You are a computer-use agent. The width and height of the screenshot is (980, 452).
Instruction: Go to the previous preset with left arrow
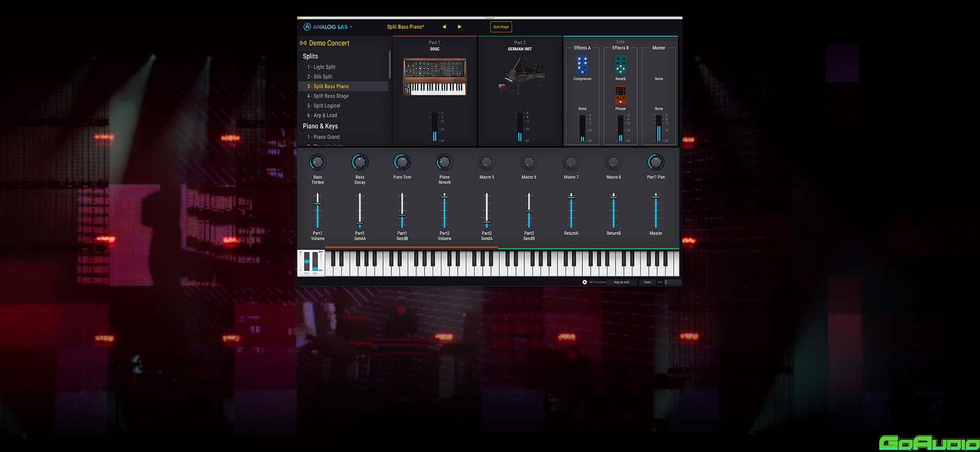[x=444, y=27]
